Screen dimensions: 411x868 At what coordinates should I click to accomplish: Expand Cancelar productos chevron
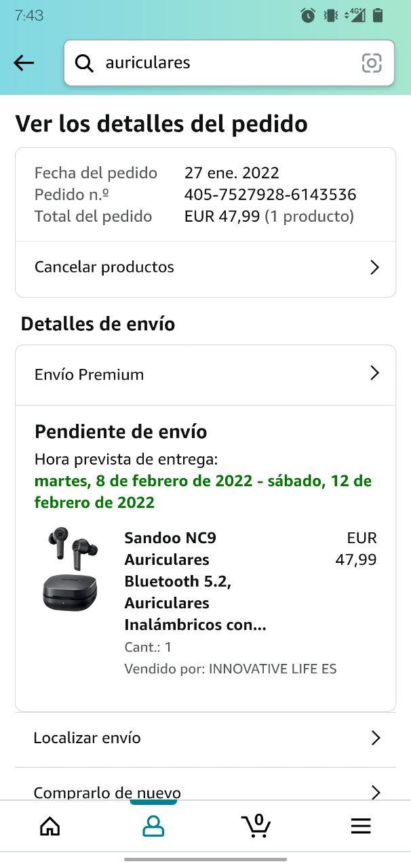374,267
